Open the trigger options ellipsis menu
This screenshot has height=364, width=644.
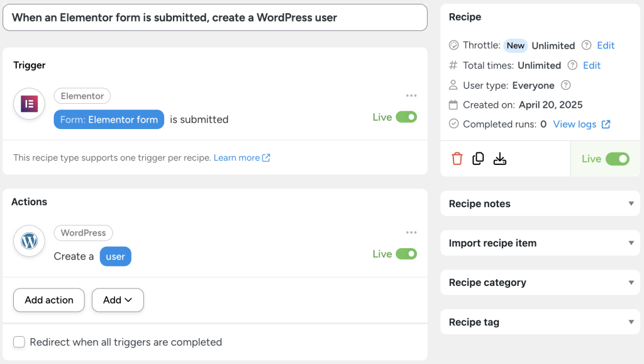(411, 96)
